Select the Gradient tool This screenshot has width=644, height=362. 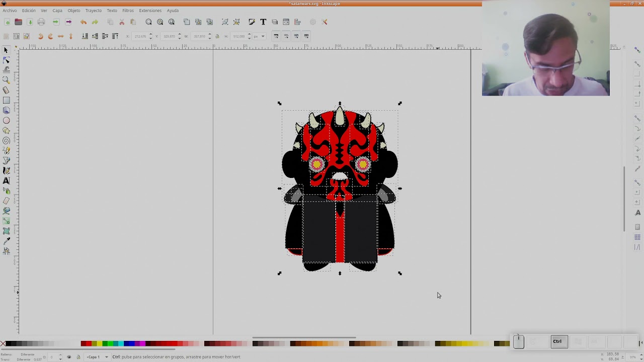pos(6,221)
